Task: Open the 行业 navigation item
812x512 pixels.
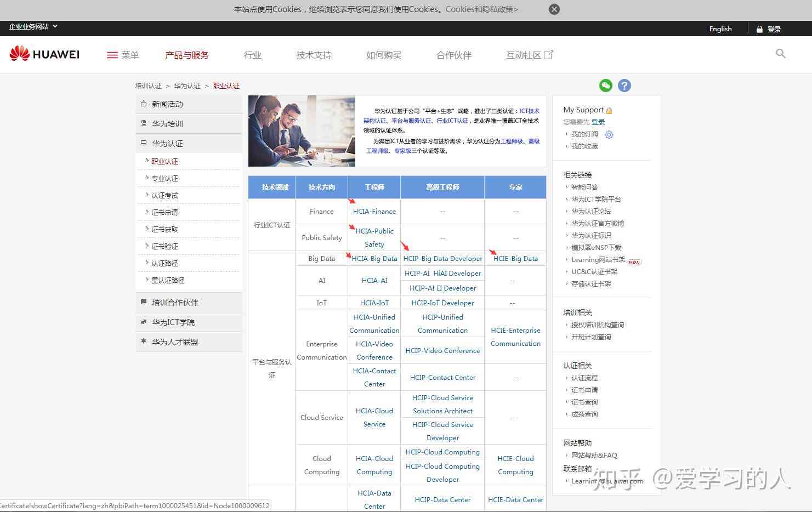Action: 253,55
